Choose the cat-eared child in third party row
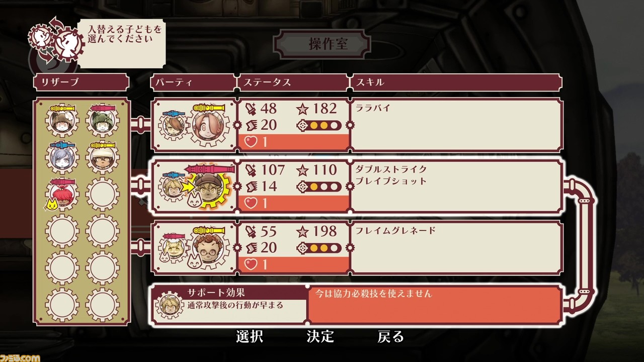The width and height of the screenshot is (644, 362). click(x=172, y=247)
